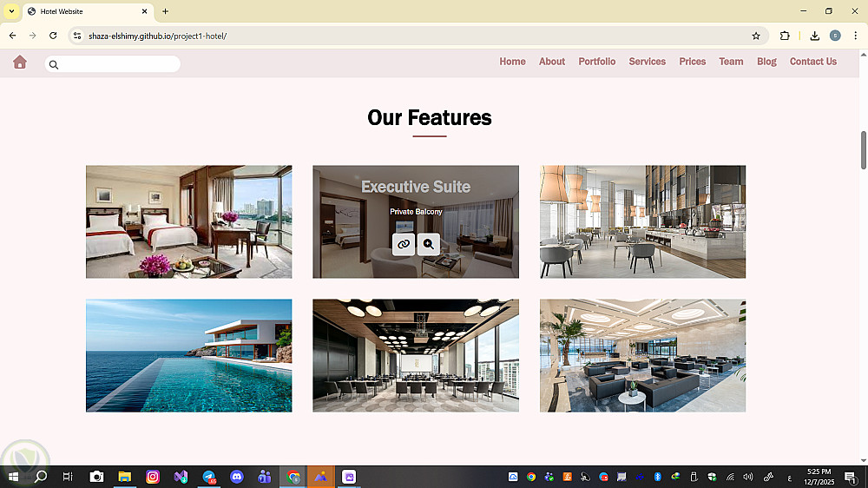The height and width of the screenshot is (488, 868).
Task: Open the Blog navigation link
Action: (x=766, y=62)
